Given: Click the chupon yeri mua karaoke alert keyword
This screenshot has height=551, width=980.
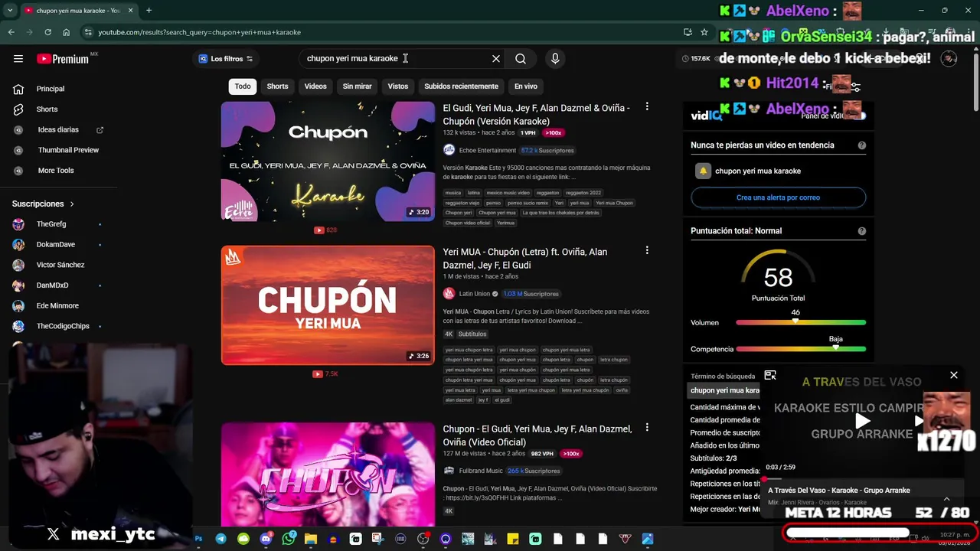Looking at the screenshot, I should pyautogui.click(x=758, y=171).
